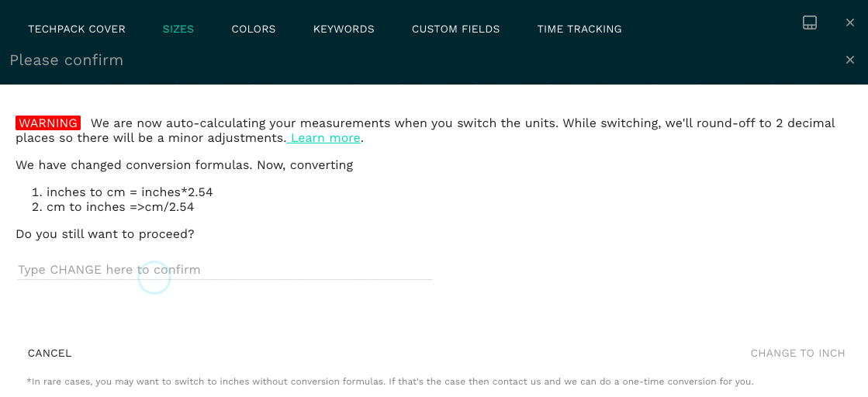Screen dimensions: 868x397
Task: Switch to the Sizes tab
Action: pyautogui.click(x=178, y=29)
